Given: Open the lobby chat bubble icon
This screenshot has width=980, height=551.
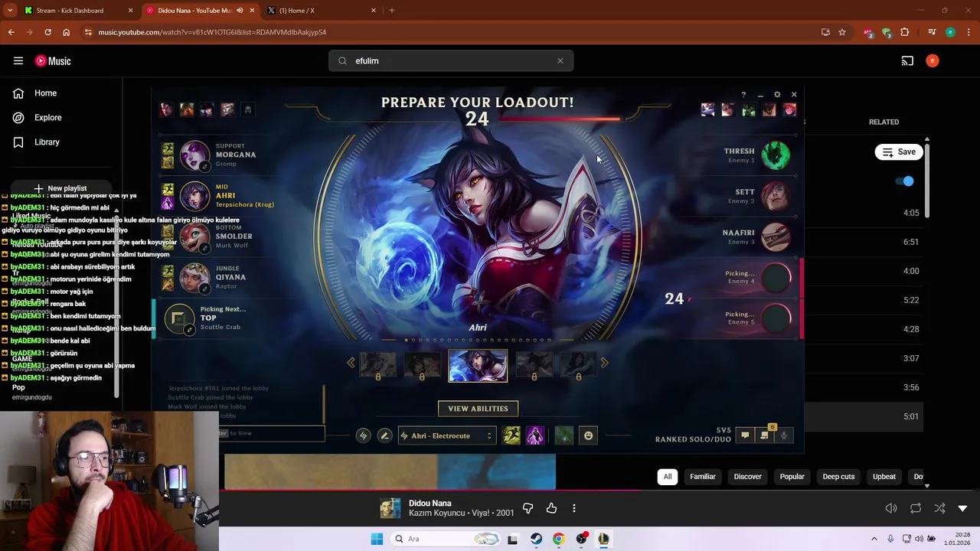Looking at the screenshot, I should click(x=744, y=435).
